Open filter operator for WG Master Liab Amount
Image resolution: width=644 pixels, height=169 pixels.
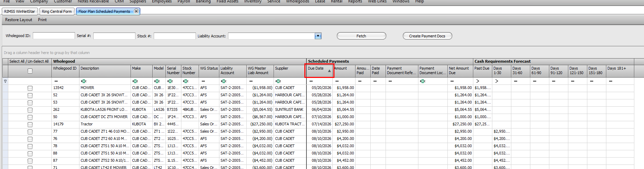pos(251,81)
